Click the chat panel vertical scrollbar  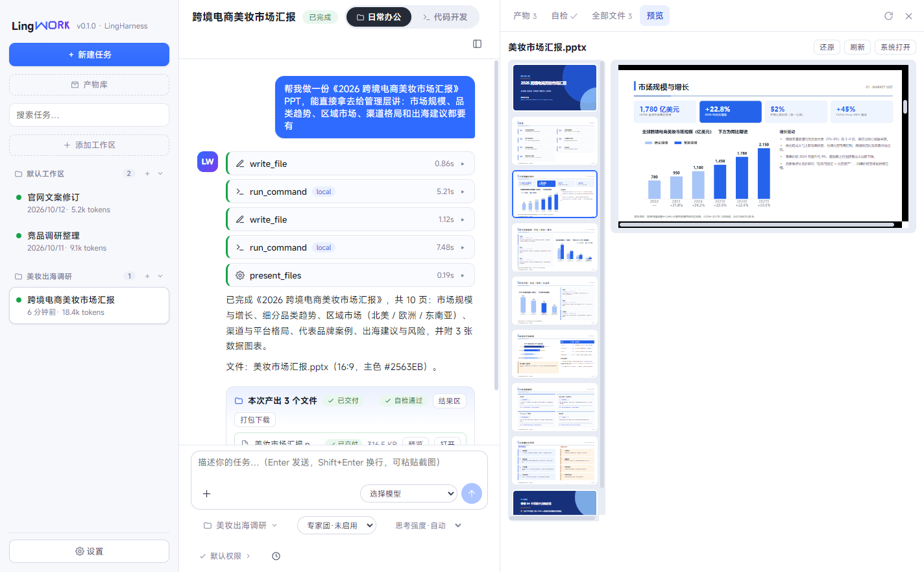[496, 225]
